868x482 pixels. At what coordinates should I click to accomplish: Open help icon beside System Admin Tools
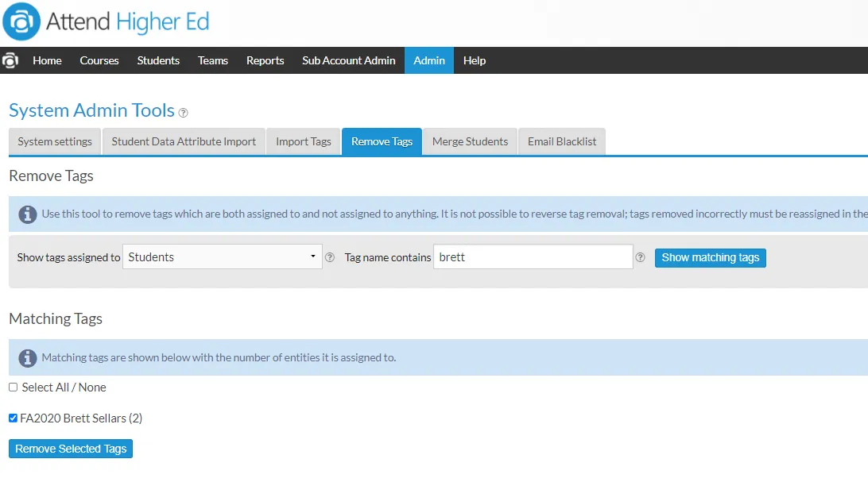(184, 113)
